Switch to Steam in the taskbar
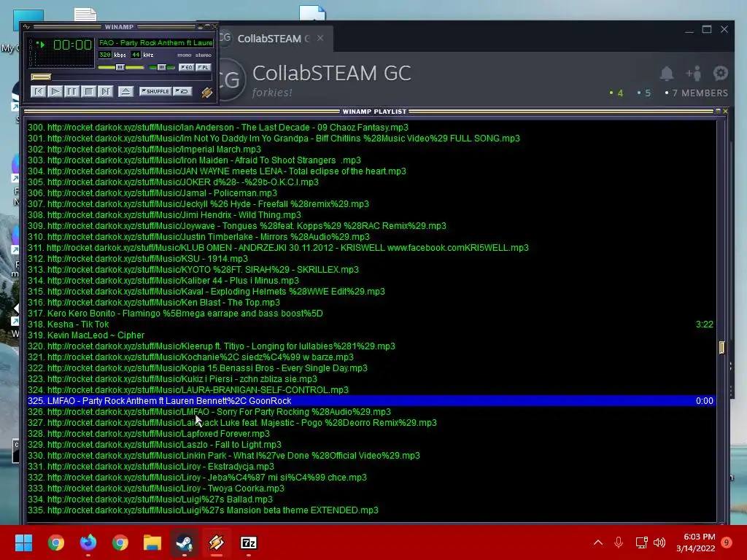This screenshot has width=747, height=560. pyautogui.click(x=185, y=542)
